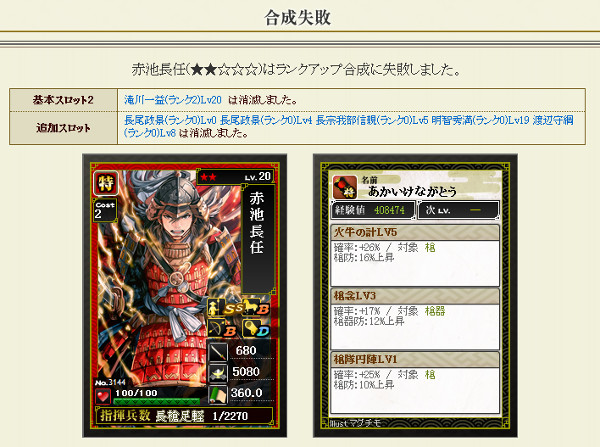Click the helmet defense stat icon
Image resolution: width=600 pixels, height=447 pixels.
pos(218,372)
